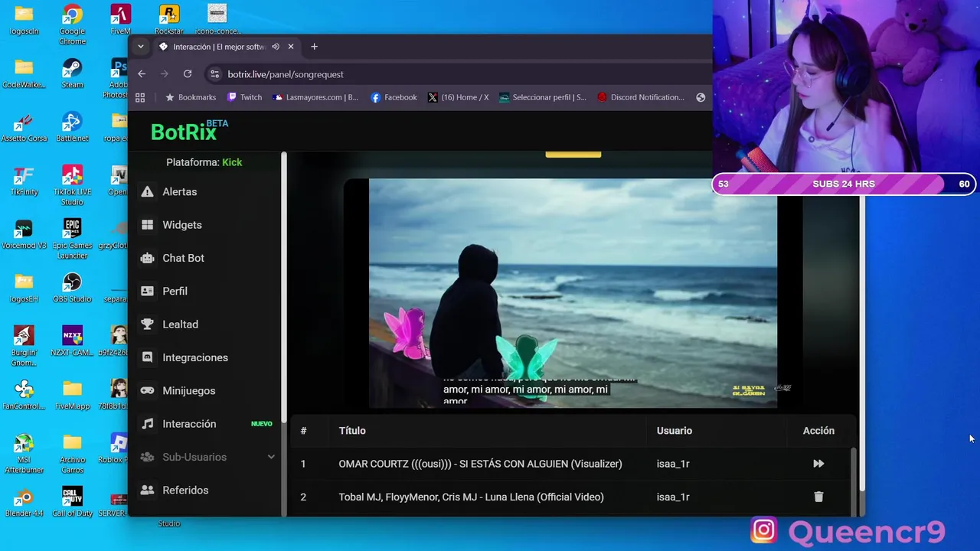Click the browser forward arrow
Image resolution: width=980 pixels, height=551 pixels.
pos(164,73)
